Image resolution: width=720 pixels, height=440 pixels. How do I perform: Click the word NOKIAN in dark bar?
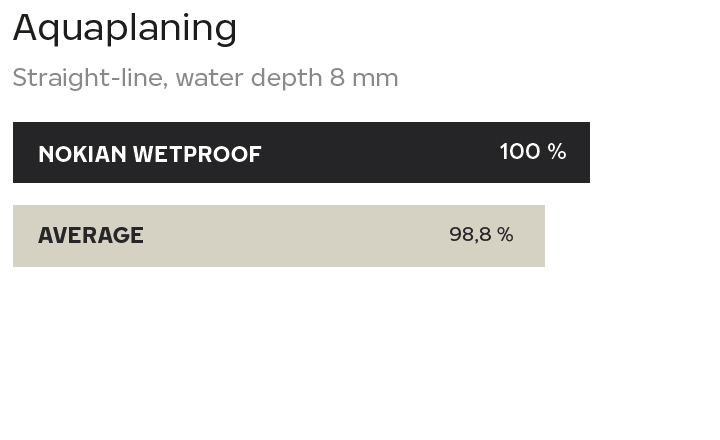pos(83,154)
